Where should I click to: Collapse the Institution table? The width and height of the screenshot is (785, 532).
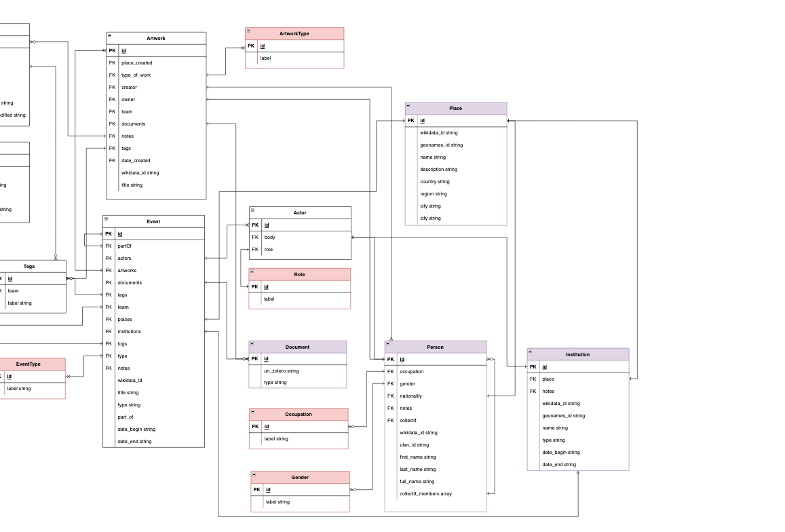coord(531,351)
